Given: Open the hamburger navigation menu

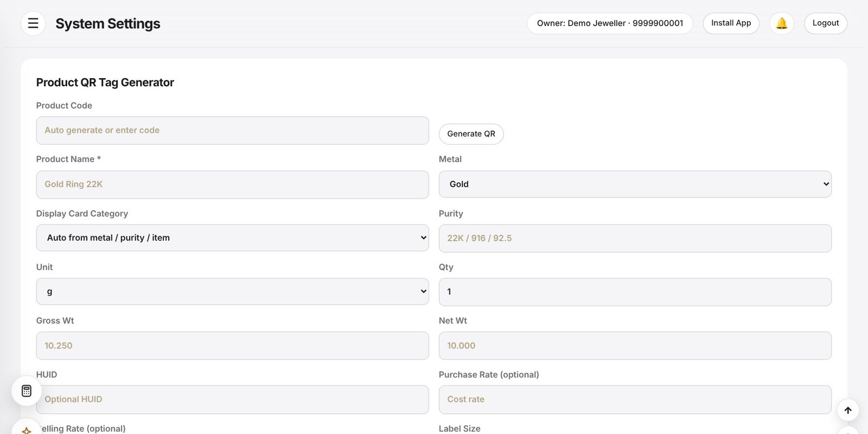Looking at the screenshot, I should 33,23.
